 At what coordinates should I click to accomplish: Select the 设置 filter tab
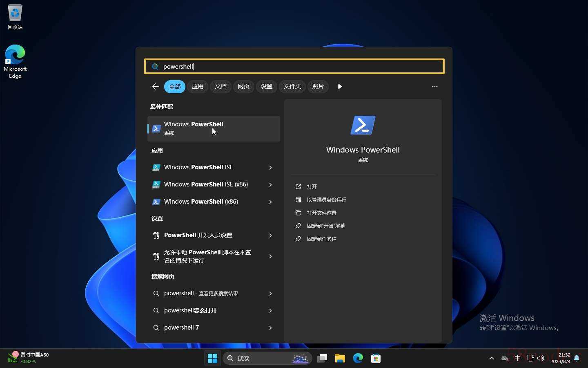[266, 87]
